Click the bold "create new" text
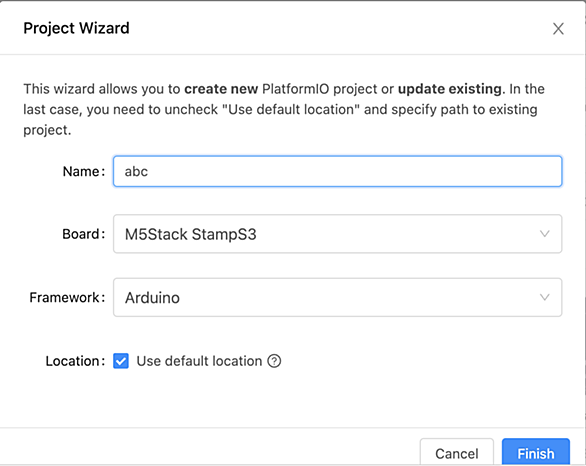The image size is (586, 466). (221, 89)
